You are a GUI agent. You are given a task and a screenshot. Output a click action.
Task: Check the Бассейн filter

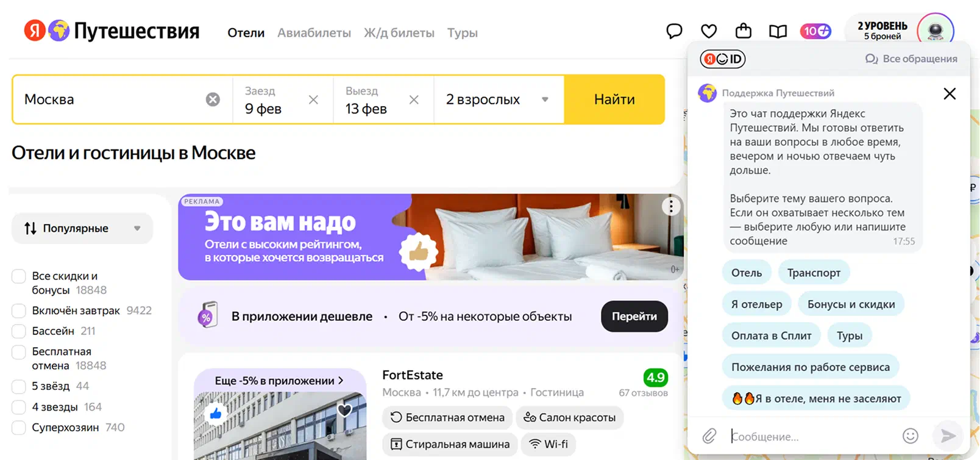(19, 331)
